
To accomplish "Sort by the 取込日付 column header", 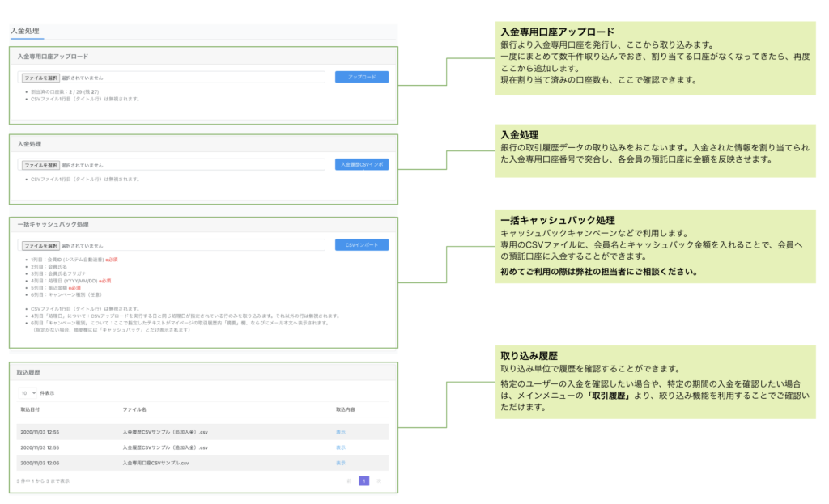I will [32, 410].
